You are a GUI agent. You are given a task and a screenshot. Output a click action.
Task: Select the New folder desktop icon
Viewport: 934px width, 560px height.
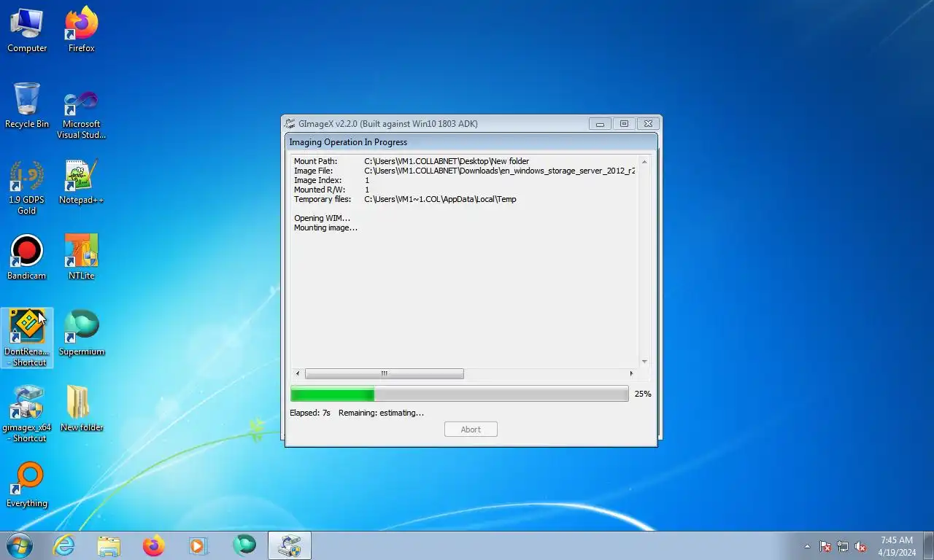[x=82, y=410]
